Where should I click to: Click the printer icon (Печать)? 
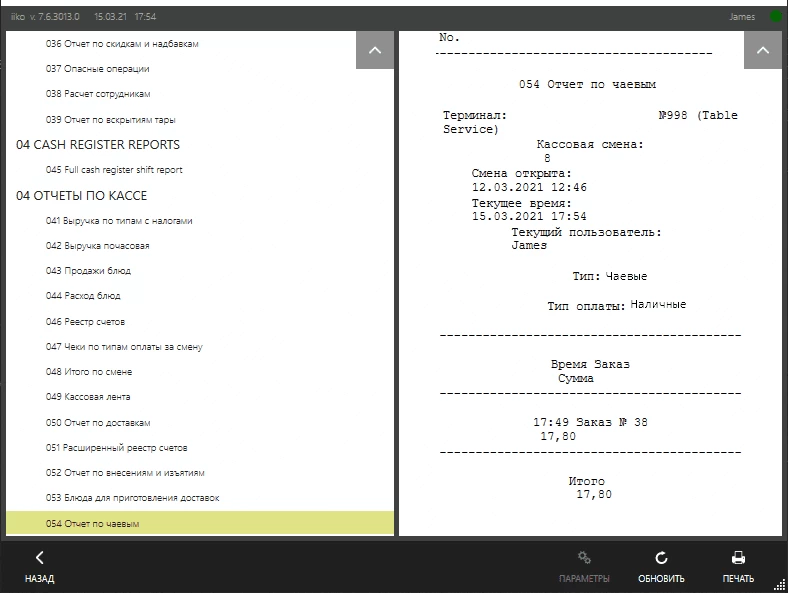tap(738, 558)
